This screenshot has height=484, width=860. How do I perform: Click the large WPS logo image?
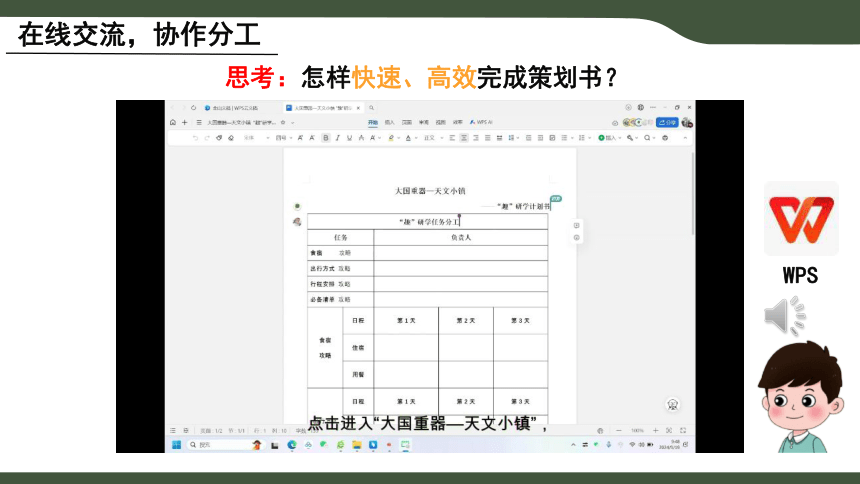[x=801, y=219]
